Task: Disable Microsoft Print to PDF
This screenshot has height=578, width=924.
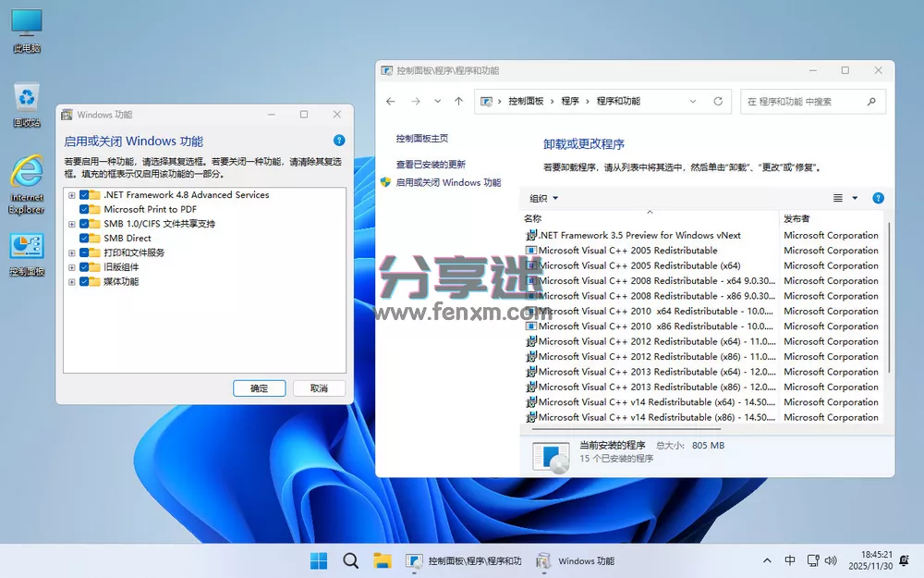Action: pyautogui.click(x=83, y=209)
